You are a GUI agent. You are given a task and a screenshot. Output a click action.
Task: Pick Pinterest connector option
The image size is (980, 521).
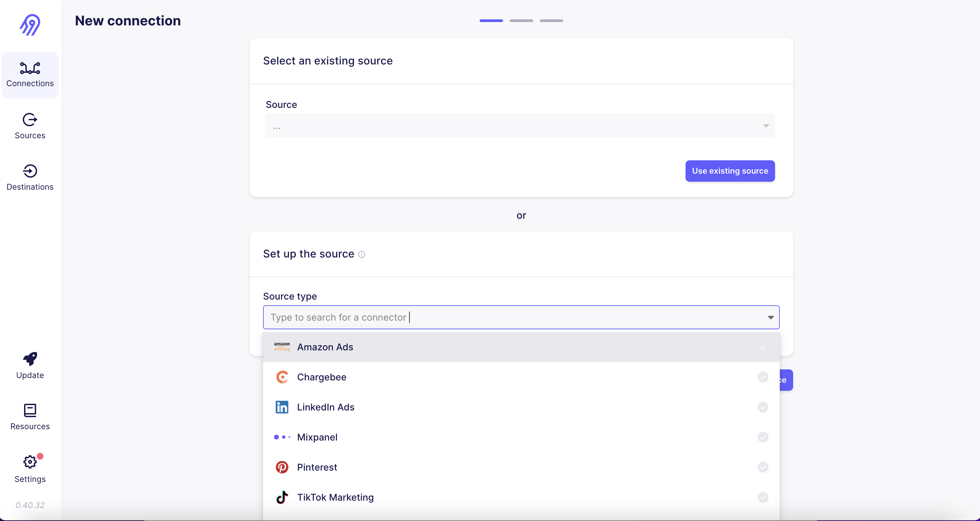[x=521, y=467]
